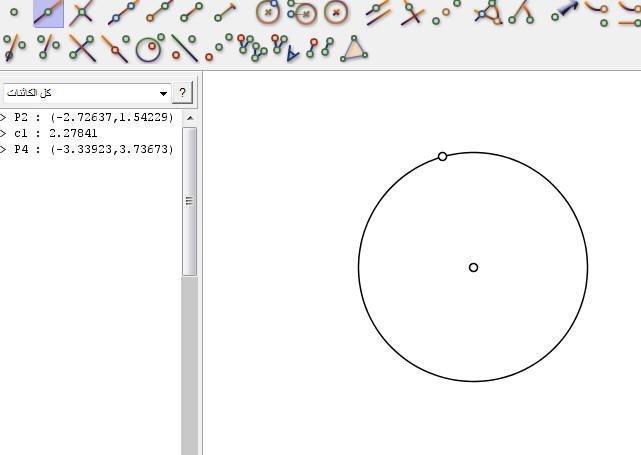Click the highlighted line-through-point tool
Viewport: 641px width, 455px height.
click(x=49, y=12)
